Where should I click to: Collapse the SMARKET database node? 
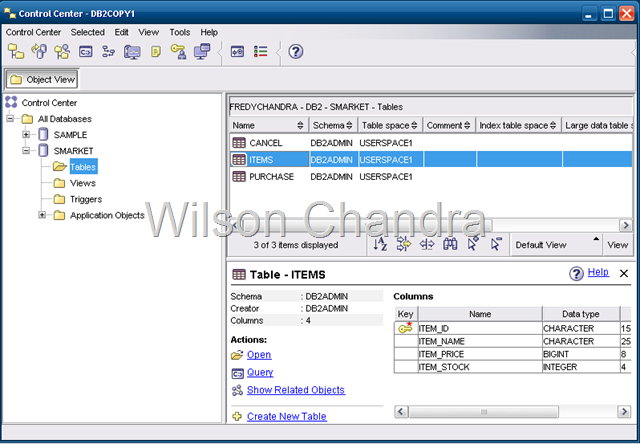(x=27, y=151)
